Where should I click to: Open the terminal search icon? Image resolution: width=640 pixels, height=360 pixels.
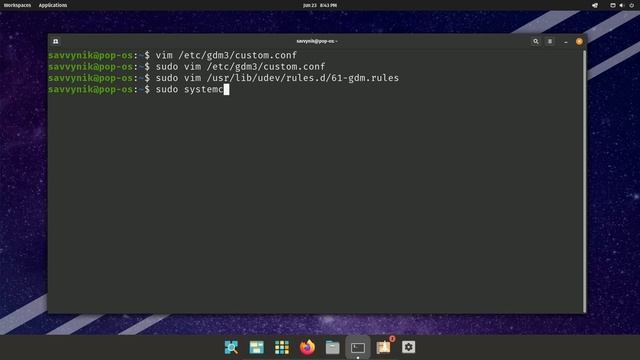coord(536,41)
